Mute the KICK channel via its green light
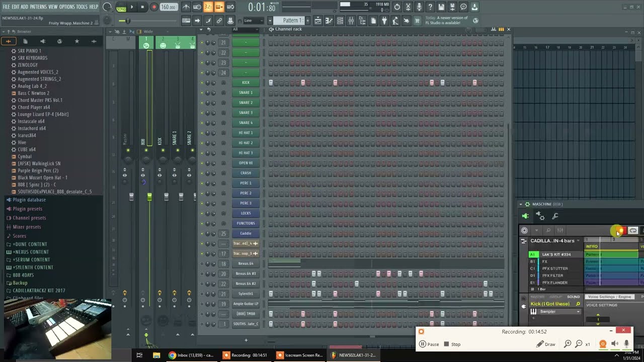 click(x=202, y=82)
